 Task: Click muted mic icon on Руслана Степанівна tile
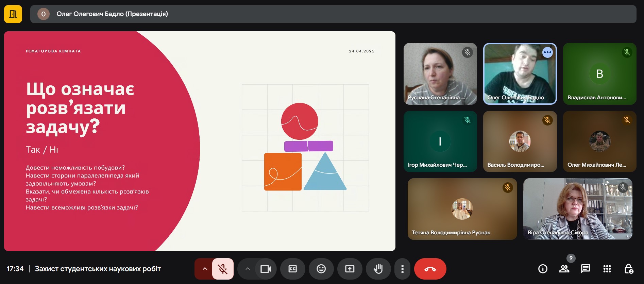[x=468, y=52]
